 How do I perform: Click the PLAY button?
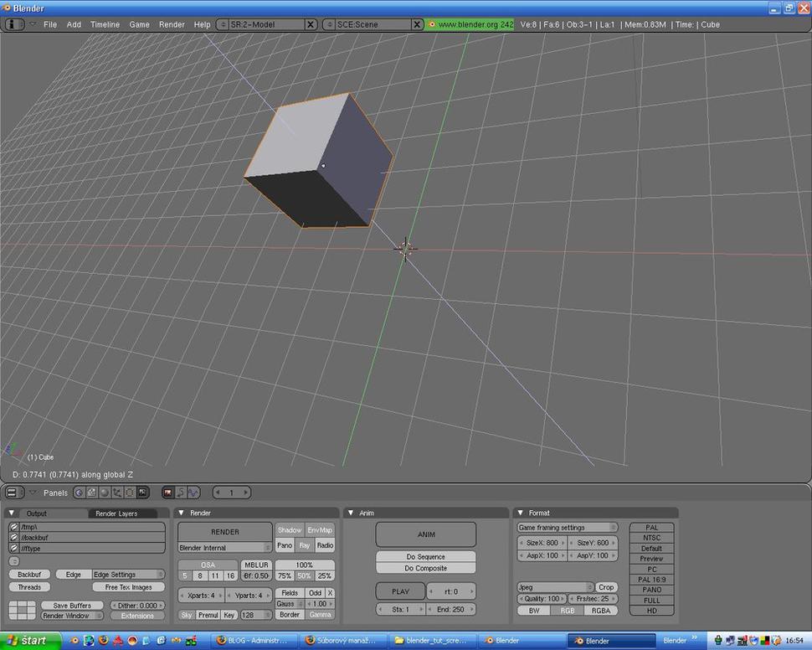pos(400,591)
